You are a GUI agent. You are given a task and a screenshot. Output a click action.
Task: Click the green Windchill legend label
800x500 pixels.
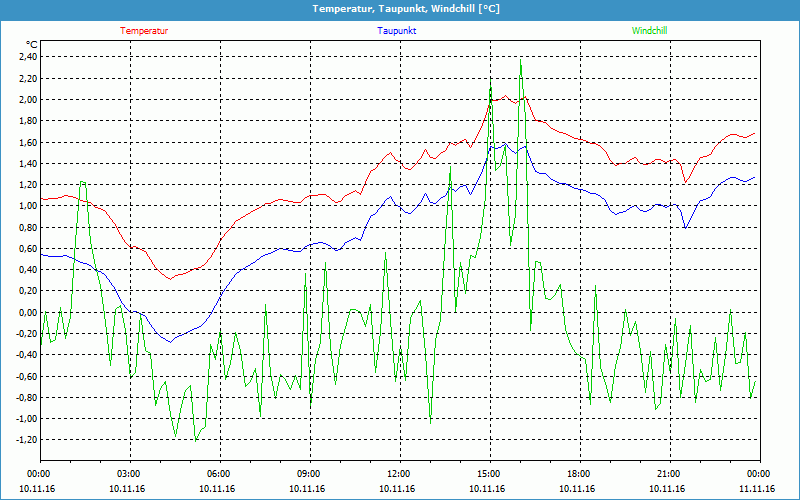click(649, 31)
